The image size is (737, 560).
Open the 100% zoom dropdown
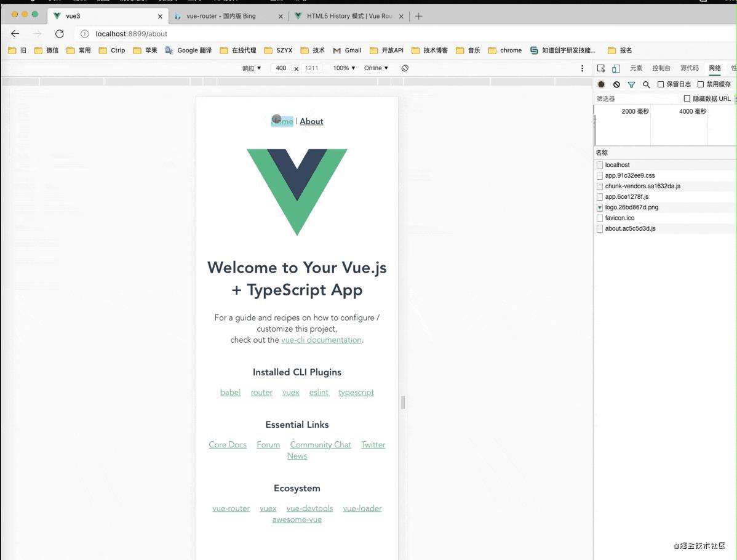point(344,68)
